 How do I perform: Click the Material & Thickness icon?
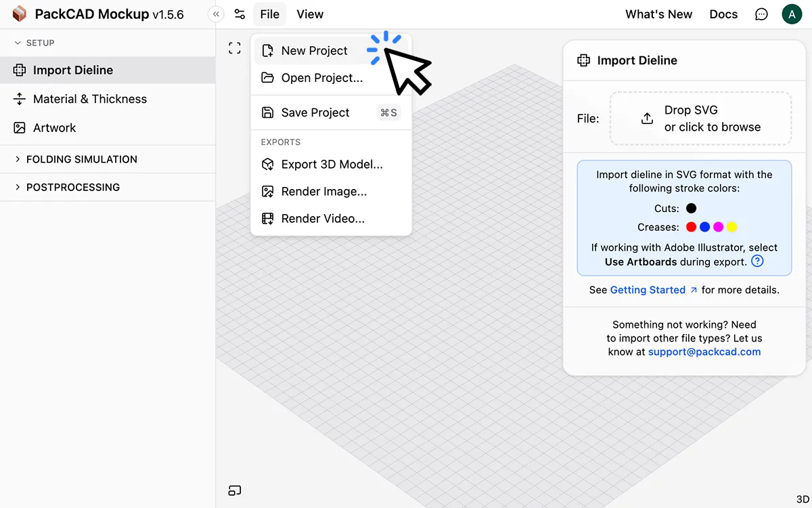pyautogui.click(x=20, y=99)
